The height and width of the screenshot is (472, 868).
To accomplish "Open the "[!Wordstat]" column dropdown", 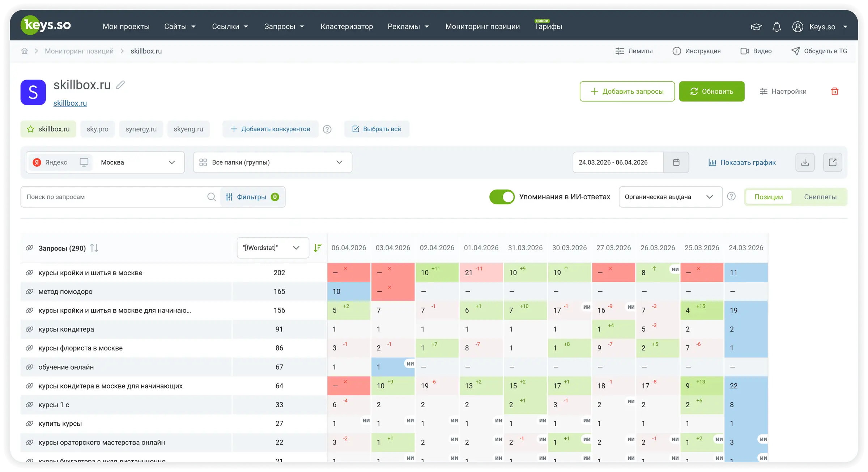I will point(273,248).
